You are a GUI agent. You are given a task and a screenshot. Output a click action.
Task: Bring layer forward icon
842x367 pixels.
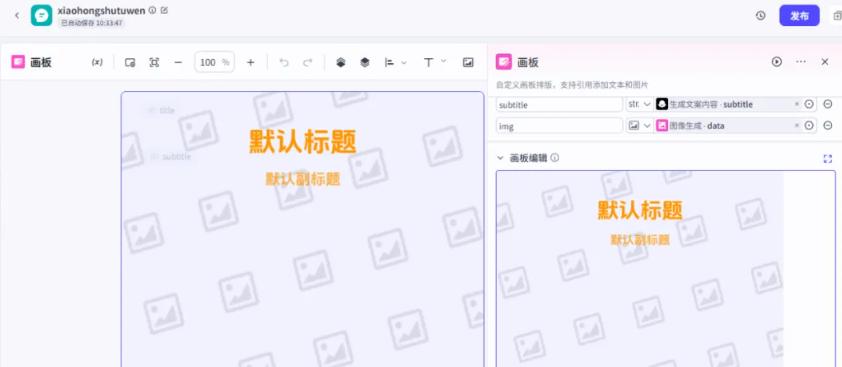click(x=340, y=62)
